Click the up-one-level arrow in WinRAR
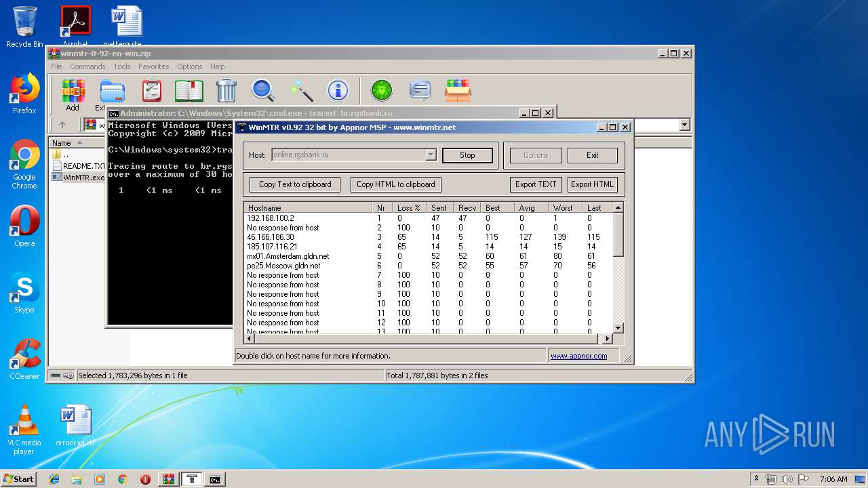This screenshot has height=488, width=868. point(62,125)
